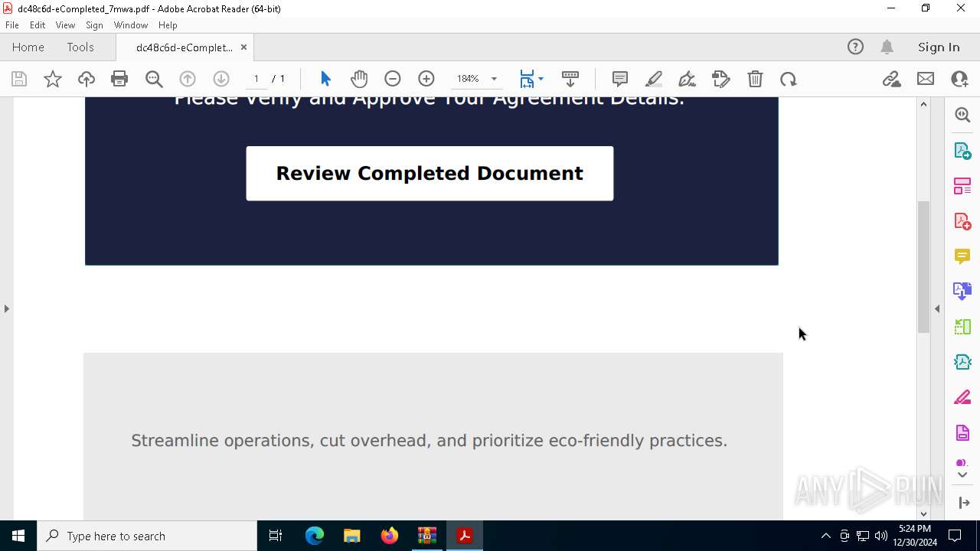
Task: Open the View menu
Action: click(x=65, y=25)
